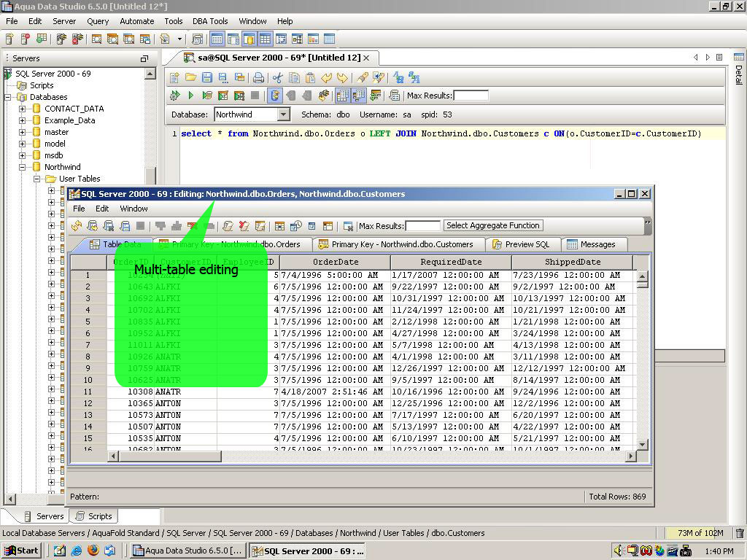
Task: Click the horizontal scrollbar of the data grid
Action: (372, 456)
